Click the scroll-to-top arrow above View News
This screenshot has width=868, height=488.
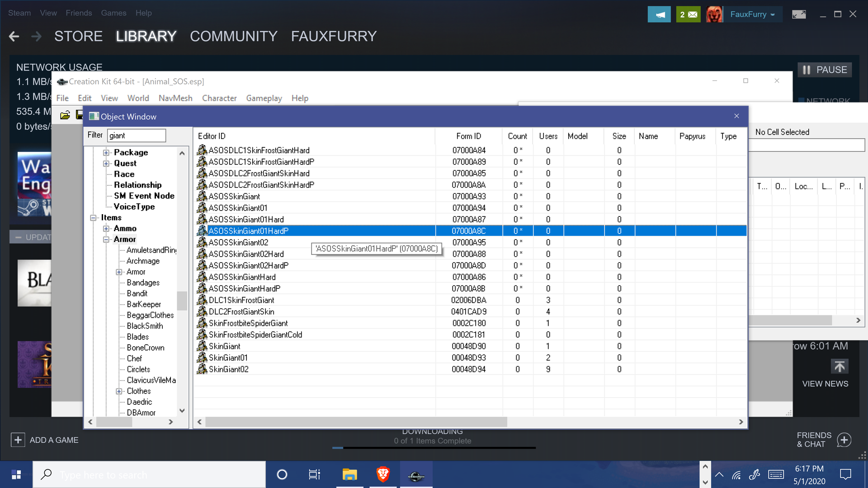coord(840,366)
